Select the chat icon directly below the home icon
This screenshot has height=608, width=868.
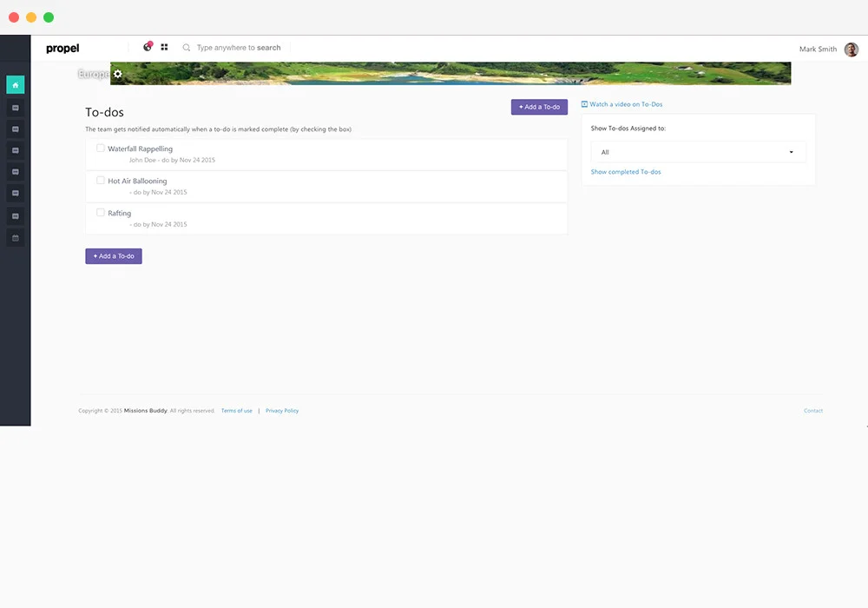point(15,107)
